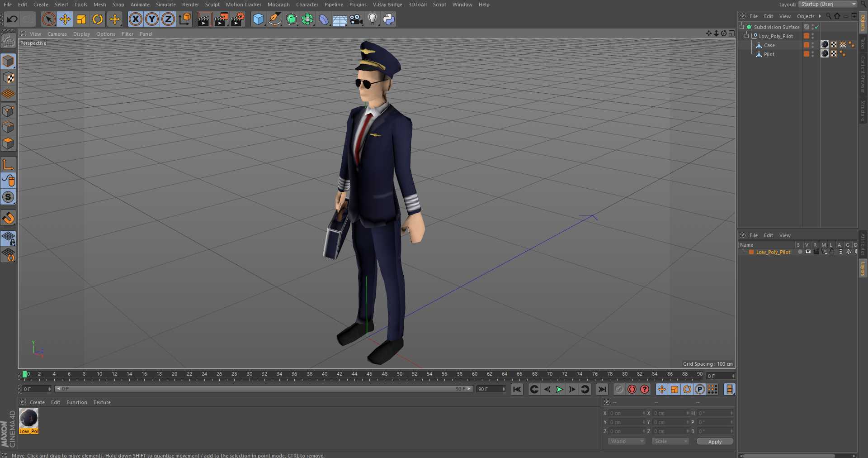
Task: Render to Picture Viewer
Action: (x=221, y=19)
